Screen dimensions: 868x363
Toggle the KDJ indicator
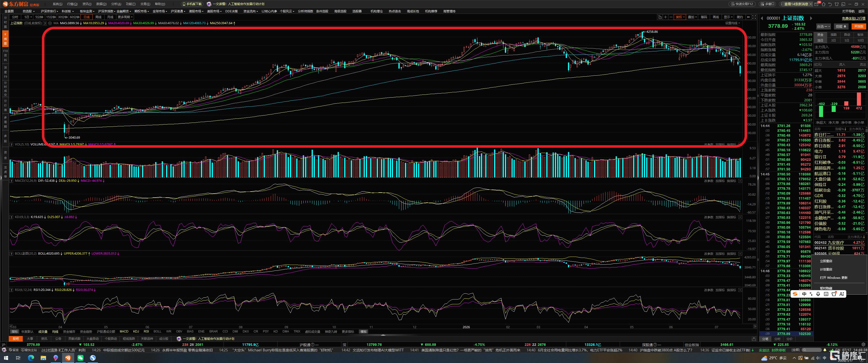pos(136,332)
